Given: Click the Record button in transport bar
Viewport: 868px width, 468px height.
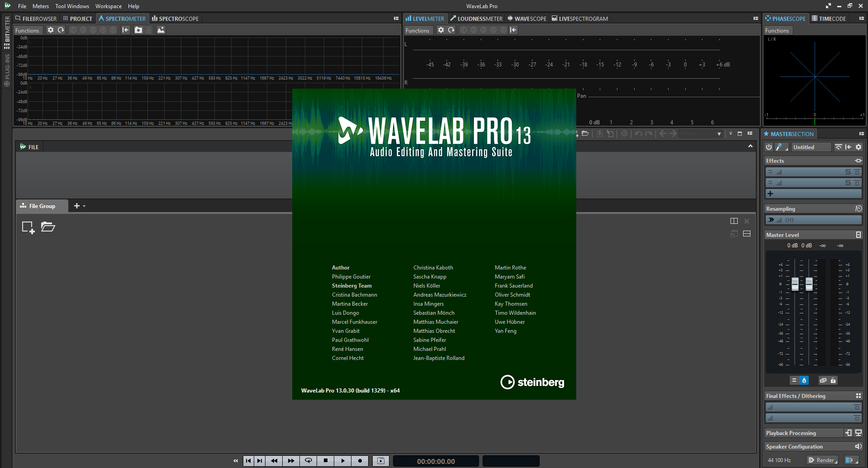Looking at the screenshot, I should [x=360, y=461].
